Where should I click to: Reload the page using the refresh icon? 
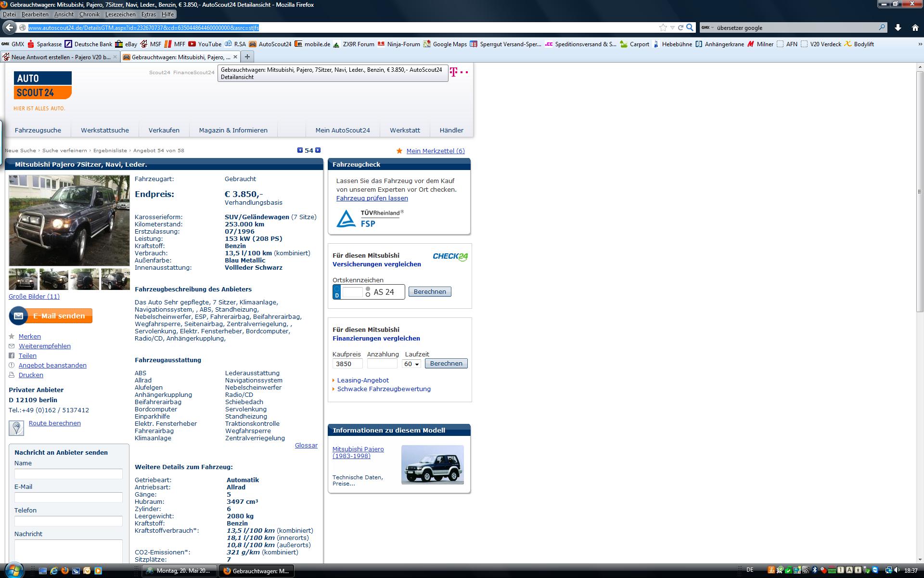[680, 27]
